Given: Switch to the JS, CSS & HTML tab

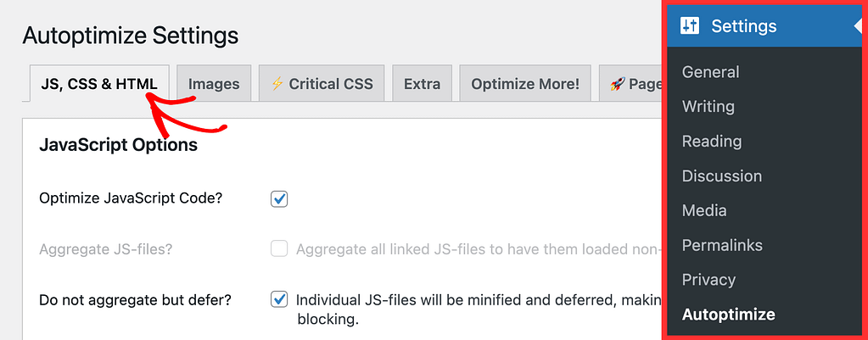Looking at the screenshot, I should point(99,83).
